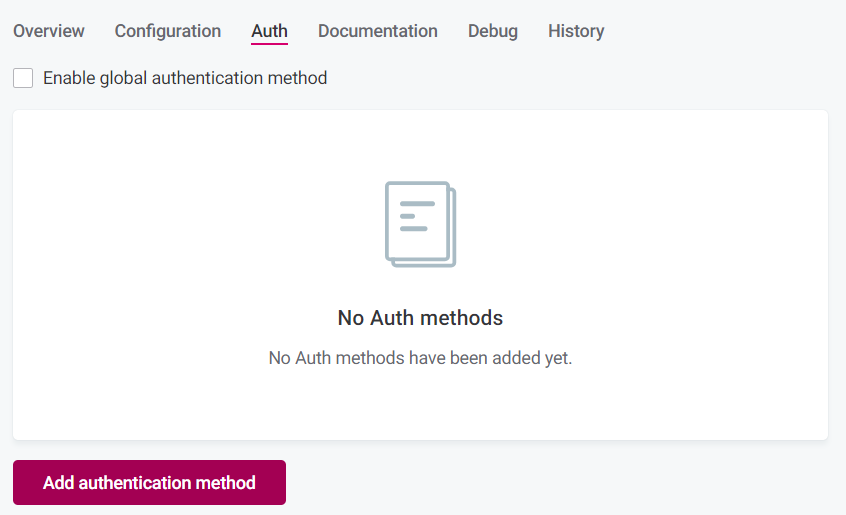
Task: Click the 'Enable global authentication method' label text
Action: pos(185,78)
